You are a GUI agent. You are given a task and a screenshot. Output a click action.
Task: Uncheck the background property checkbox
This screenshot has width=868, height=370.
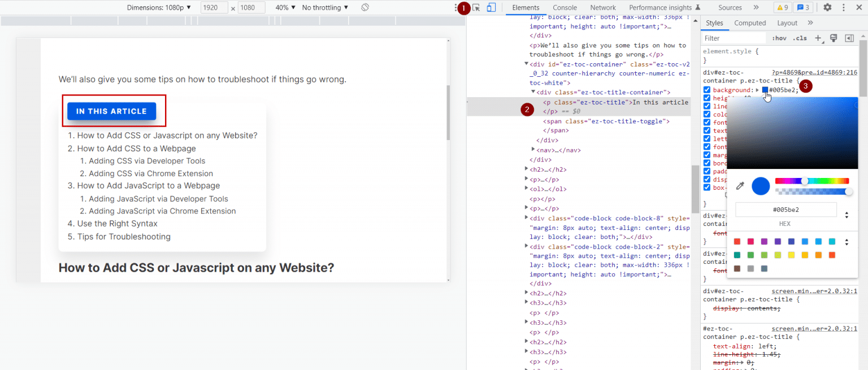tap(707, 90)
